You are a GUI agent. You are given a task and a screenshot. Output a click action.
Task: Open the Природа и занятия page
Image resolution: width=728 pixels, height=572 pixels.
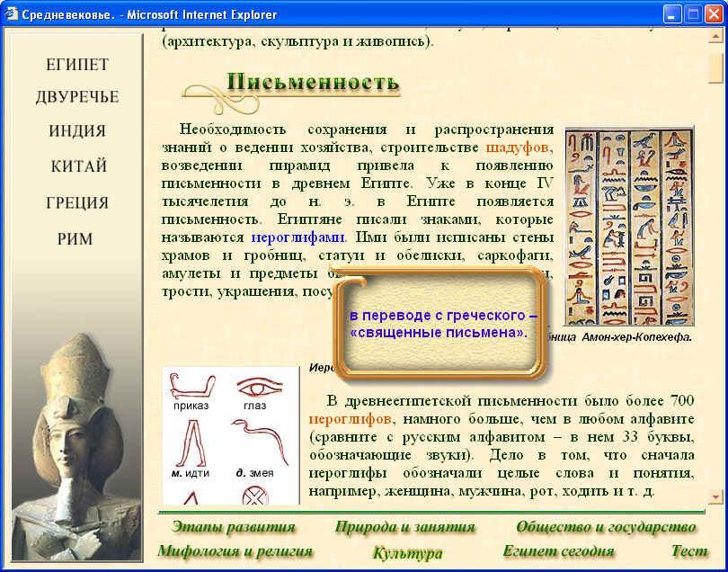pyautogui.click(x=404, y=527)
